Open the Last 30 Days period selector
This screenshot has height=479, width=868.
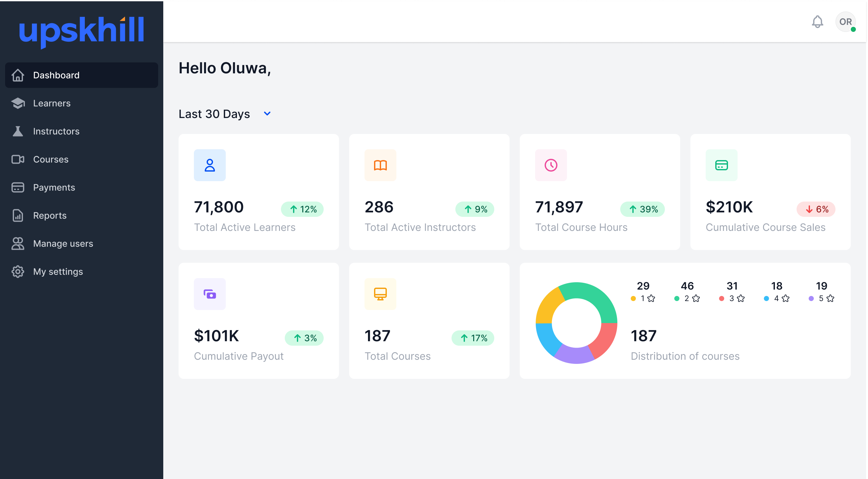(x=214, y=114)
